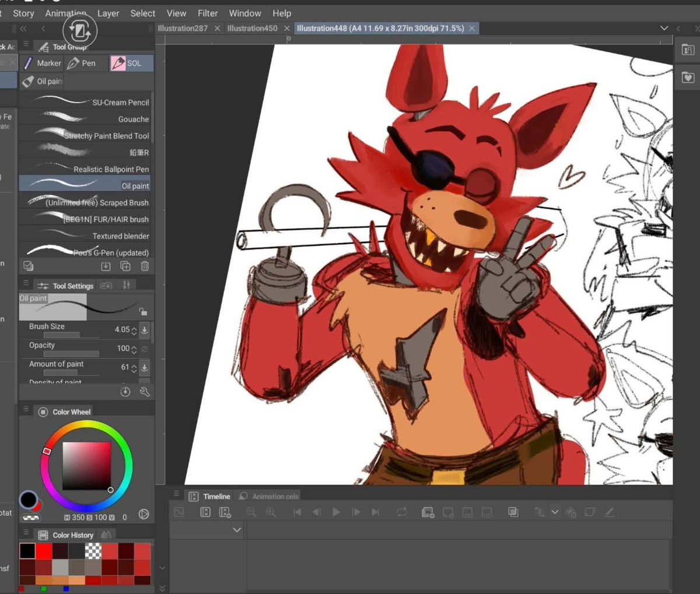Click the Amount of paint slider
Screen dimensions: 700x594
[x=71, y=372]
